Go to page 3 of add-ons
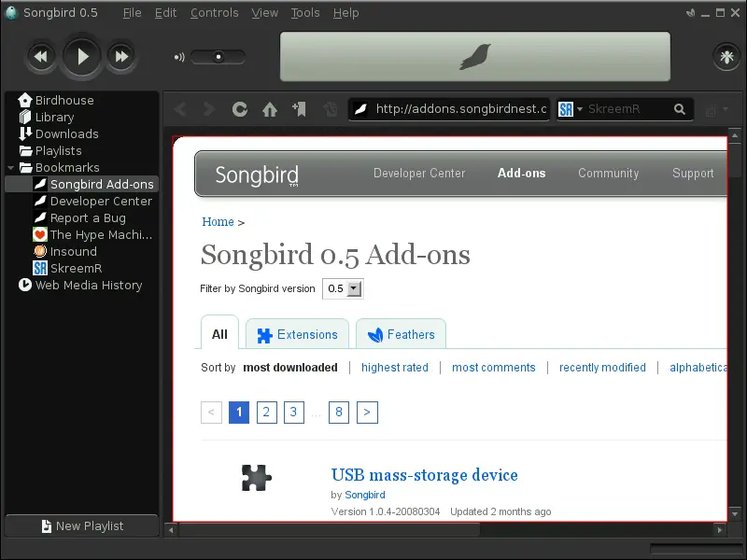 pos(293,413)
